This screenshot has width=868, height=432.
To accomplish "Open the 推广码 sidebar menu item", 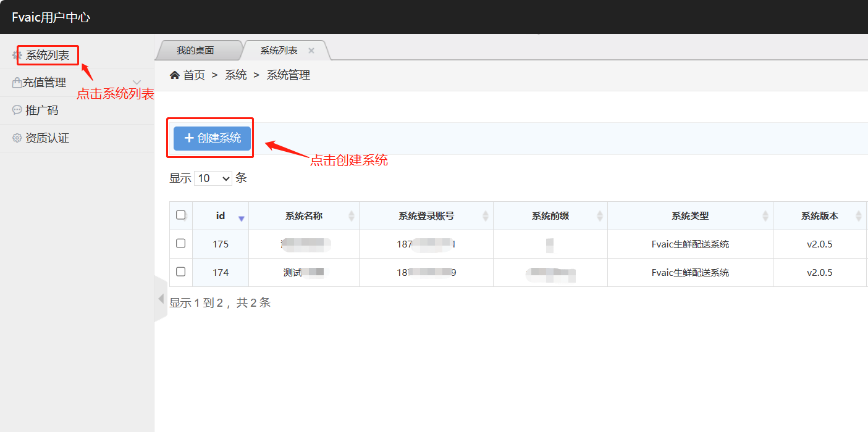I will [42, 110].
